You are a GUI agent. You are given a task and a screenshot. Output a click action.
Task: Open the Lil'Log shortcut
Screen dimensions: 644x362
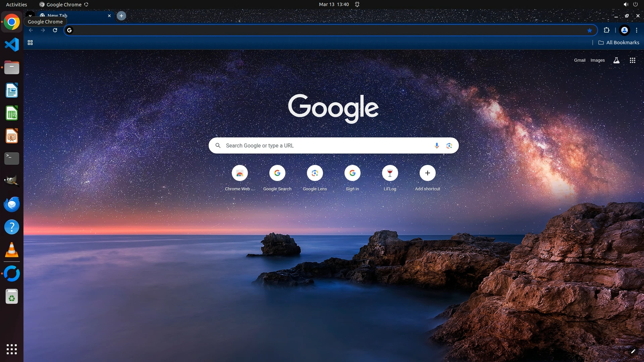pos(390,173)
